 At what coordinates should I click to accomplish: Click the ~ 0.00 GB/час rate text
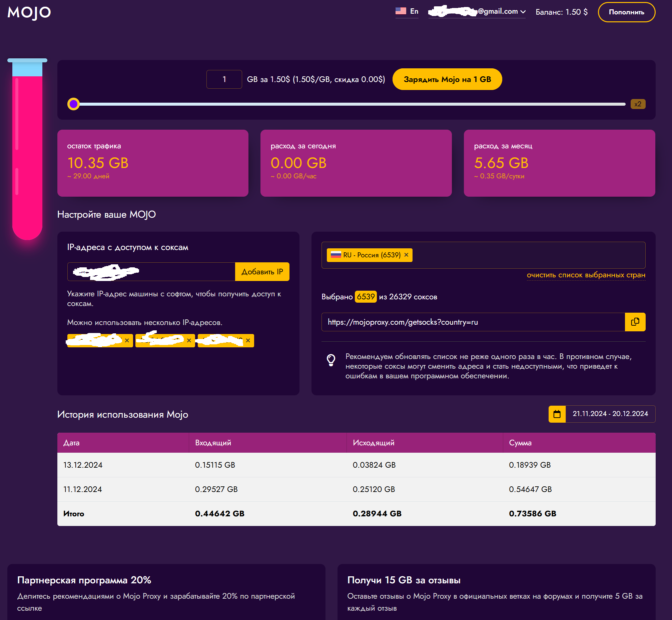point(294,176)
